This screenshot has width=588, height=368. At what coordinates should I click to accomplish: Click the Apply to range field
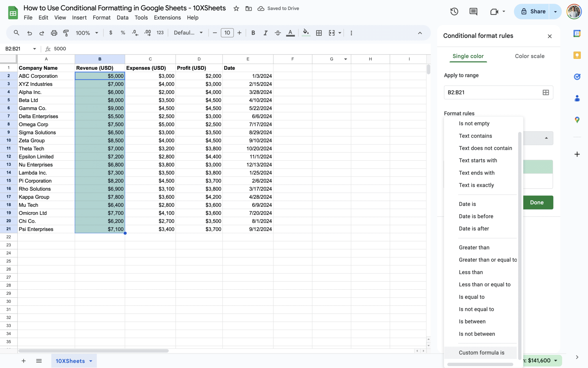tap(498, 92)
